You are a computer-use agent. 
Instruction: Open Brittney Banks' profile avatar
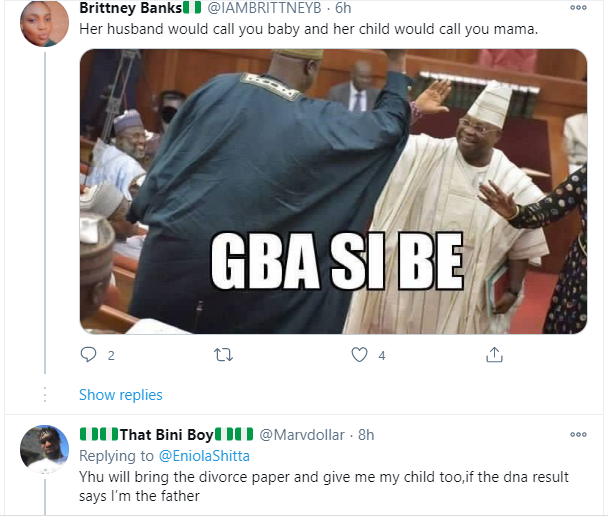pyautogui.click(x=44, y=24)
